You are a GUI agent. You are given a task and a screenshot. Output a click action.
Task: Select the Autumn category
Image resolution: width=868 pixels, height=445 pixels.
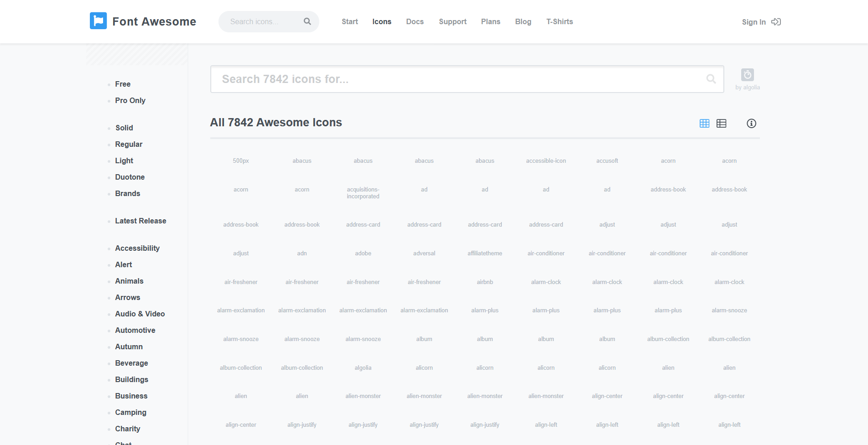129,347
